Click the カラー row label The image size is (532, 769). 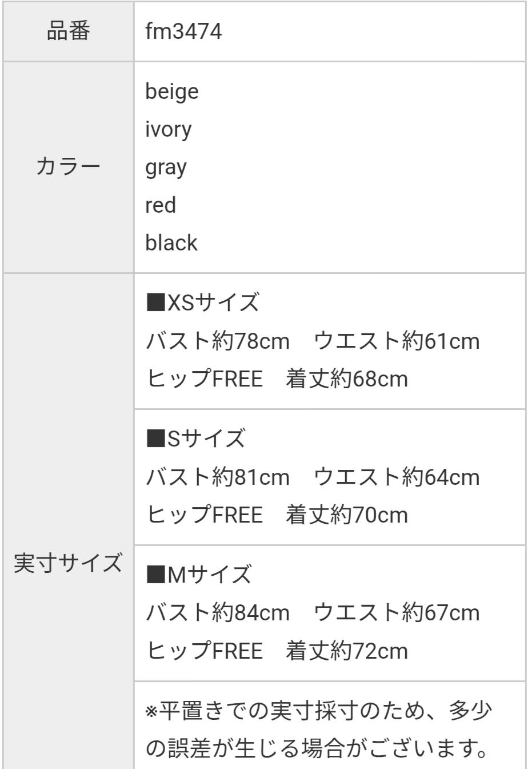click(68, 167)
